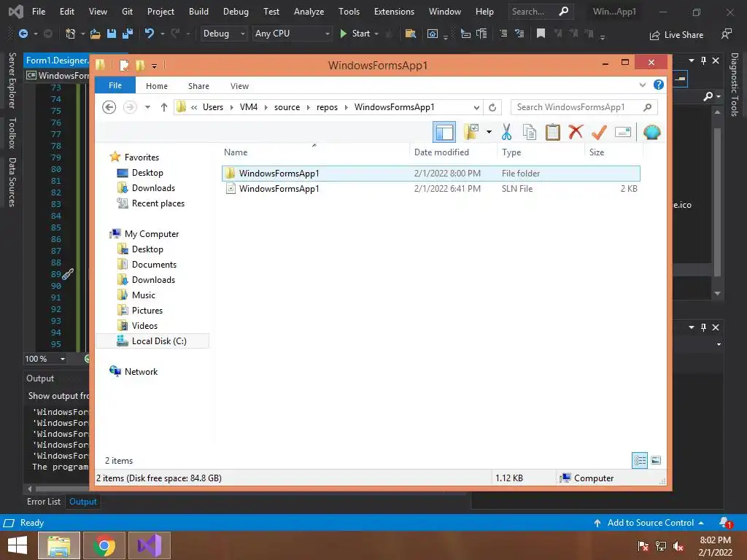
Task: Open the Debug configuration dropdown
Action: point(223,34)
